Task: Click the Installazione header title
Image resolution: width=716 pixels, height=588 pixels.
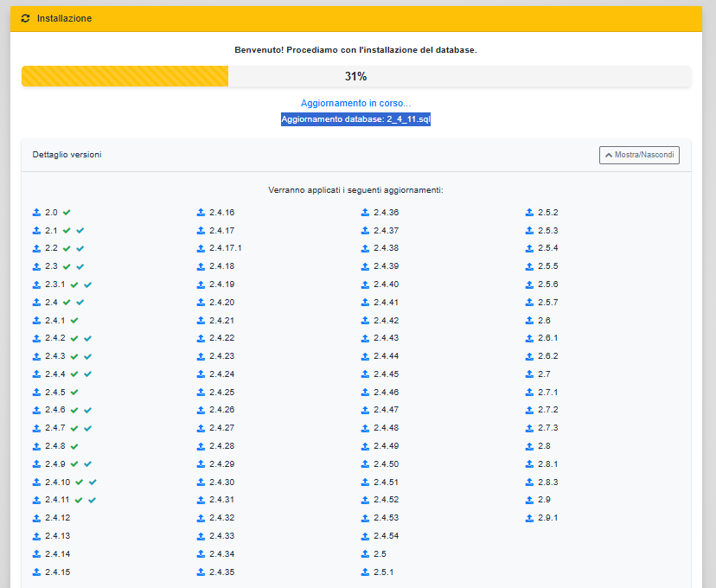Action: [x=64, y=18]
